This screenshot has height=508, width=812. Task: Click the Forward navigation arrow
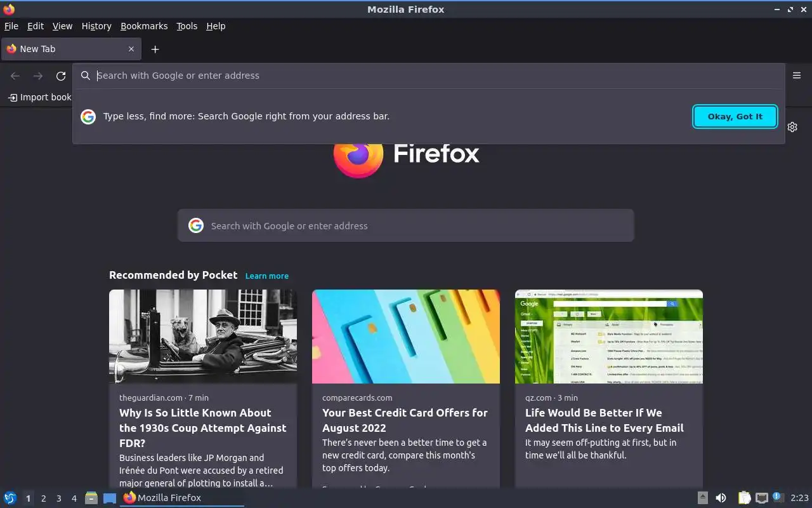pos(38,76)
